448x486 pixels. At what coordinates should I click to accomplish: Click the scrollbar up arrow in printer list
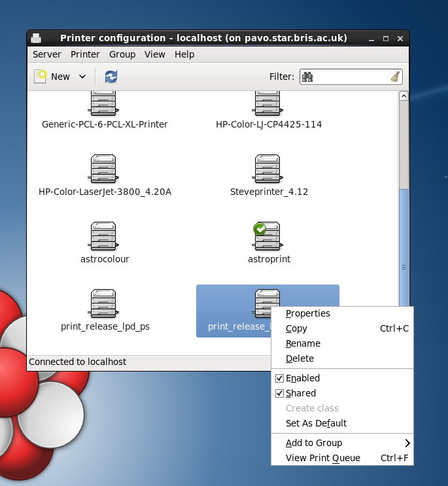(404, 96)
